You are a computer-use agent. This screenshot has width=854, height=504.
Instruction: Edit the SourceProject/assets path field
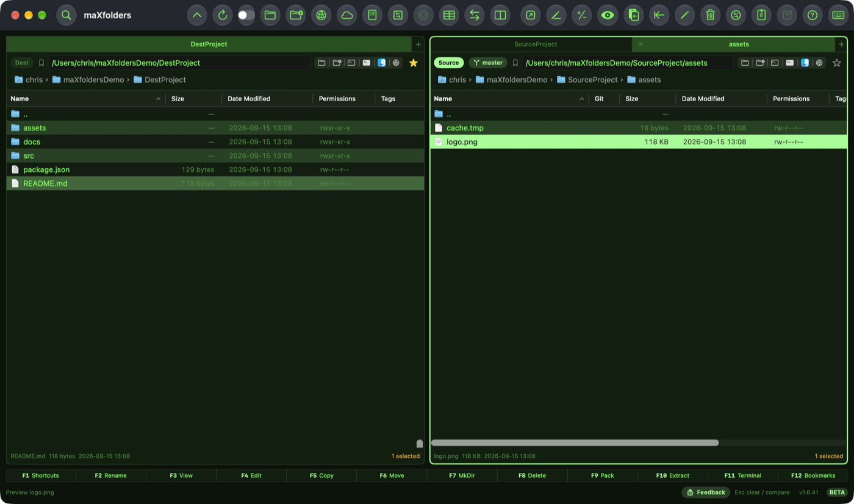point(627,63)
